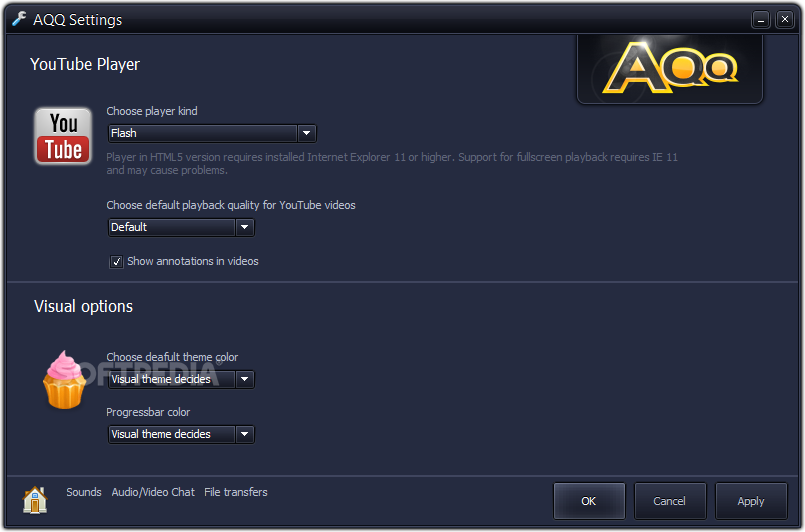This screenshot has height=532, width=805.
Task: Expand the default theme color dropdown arrow
Action: 244,379
